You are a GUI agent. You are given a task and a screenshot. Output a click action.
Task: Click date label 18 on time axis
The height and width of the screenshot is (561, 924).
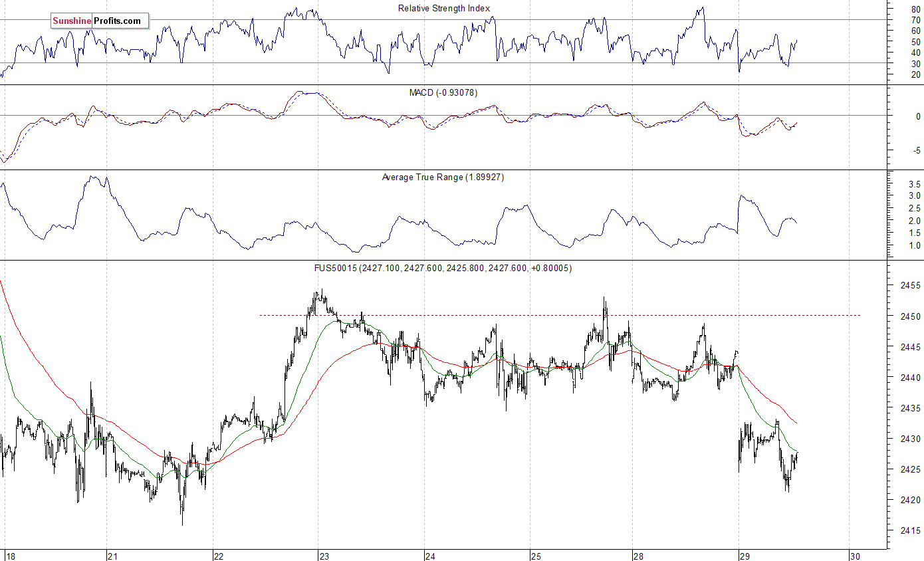11,556
